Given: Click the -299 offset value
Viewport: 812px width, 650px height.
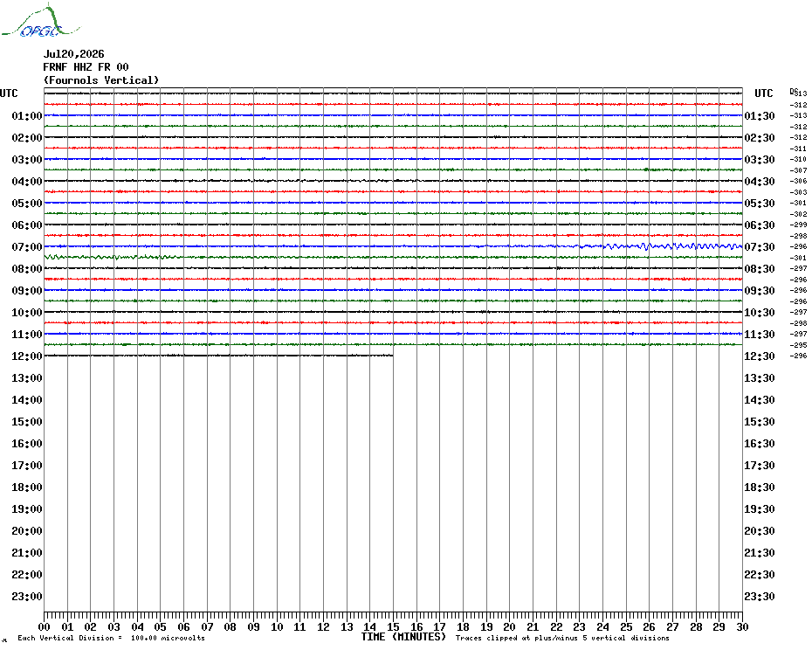Looking at the screenshot, I should click(799, 225).
